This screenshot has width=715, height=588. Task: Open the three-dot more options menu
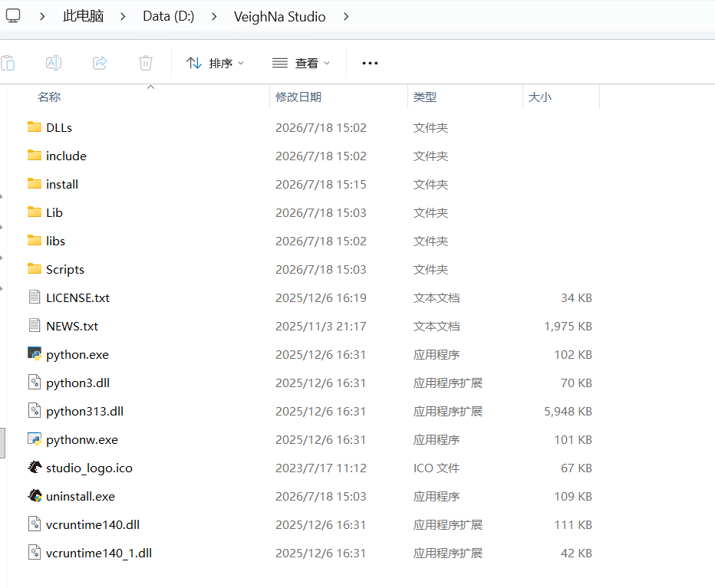coord(370,63)
